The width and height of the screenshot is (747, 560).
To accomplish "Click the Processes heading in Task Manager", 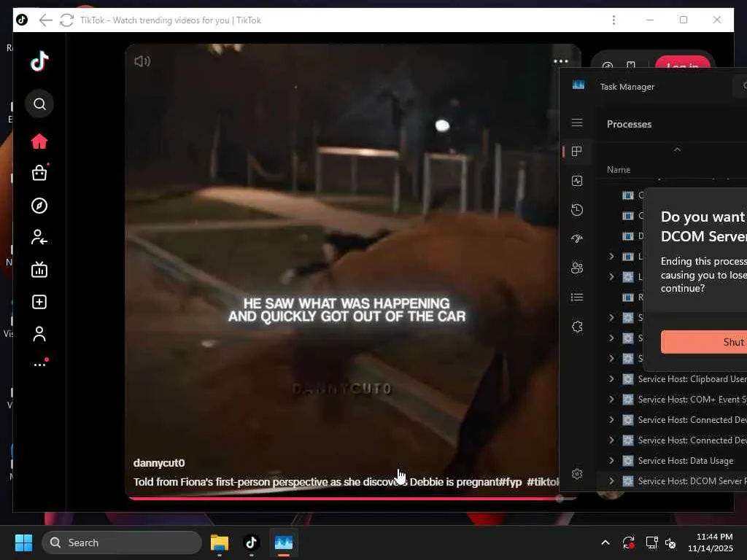I will 629,124.
